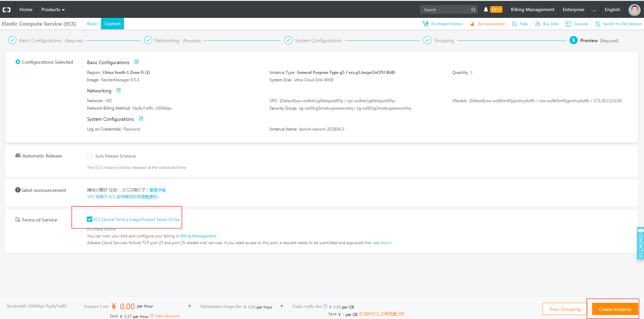Edit System Configurations via pencil icon
644x319 pixels.
141,119
